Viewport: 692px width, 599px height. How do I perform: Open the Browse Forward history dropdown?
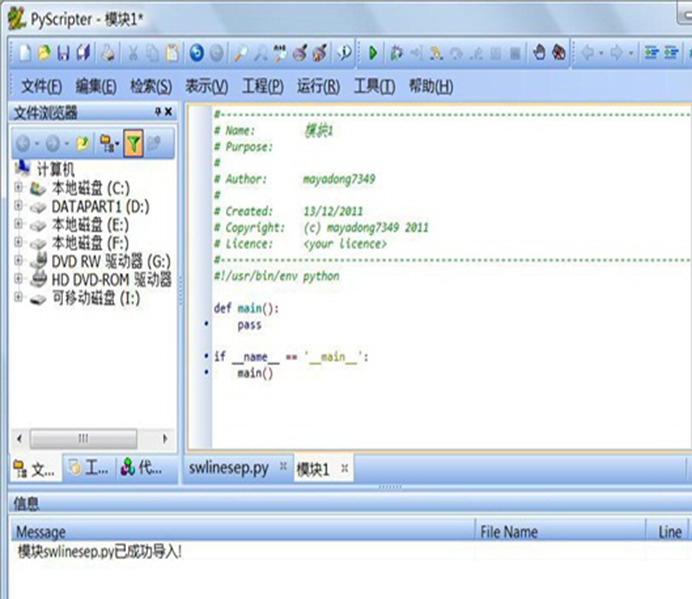[631, 53]
